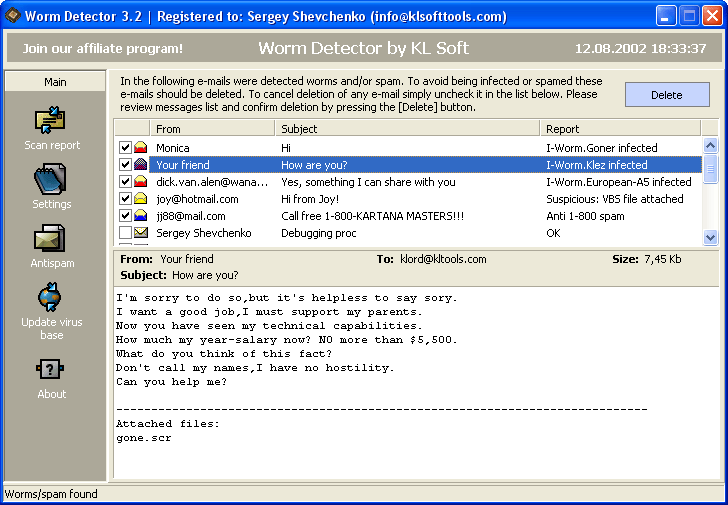Check the Sergey Shevchenko email checkbox

pyautogui.click(x=125, y=233)
